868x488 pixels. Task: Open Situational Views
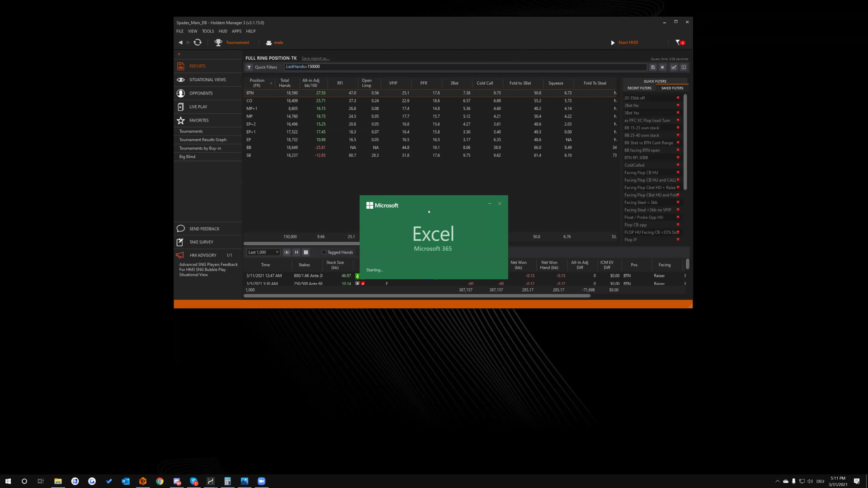pyautogui.click(x=208, y=80)
